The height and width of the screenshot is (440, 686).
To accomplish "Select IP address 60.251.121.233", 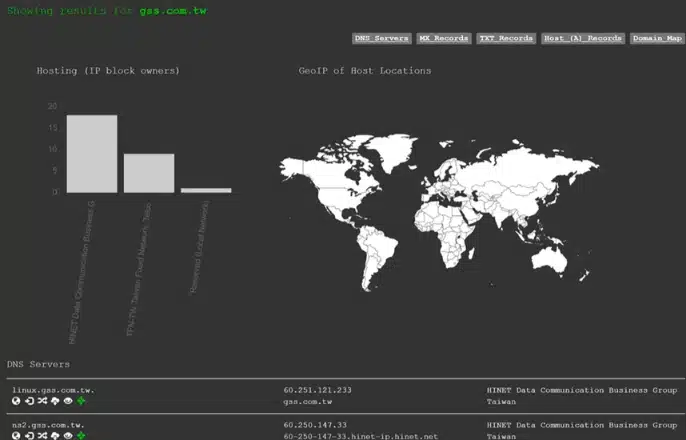I will tap(318, 390).
